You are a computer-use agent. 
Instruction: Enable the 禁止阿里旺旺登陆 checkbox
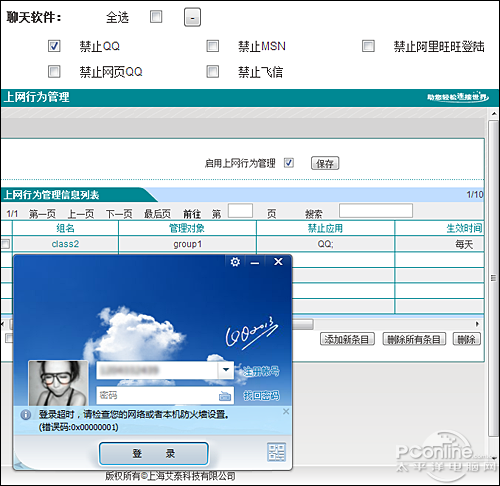click(368, 46)
